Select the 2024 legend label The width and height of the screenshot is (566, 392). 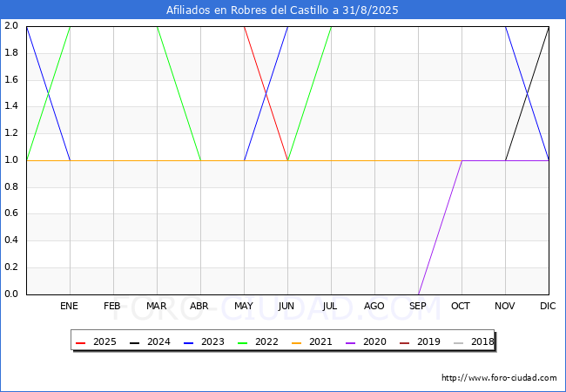click(x=158, y=341)
